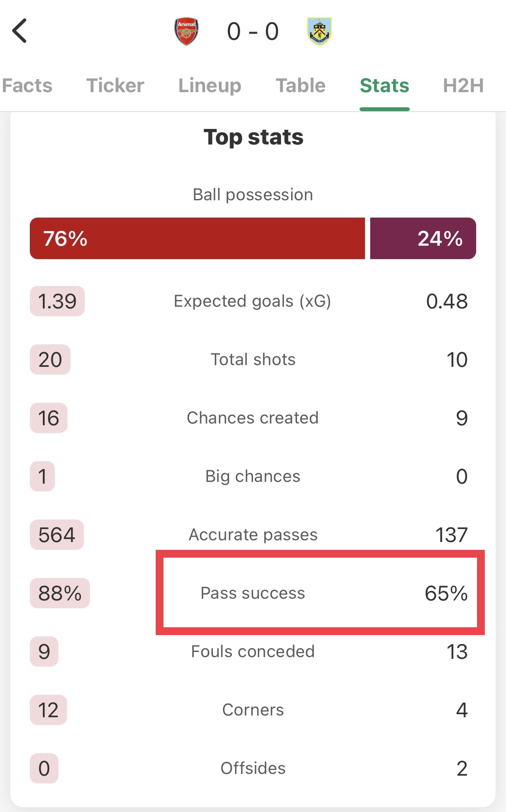Open the H2H tab
Viewport: 506px width, 812px height.
[x=463, y=86]
